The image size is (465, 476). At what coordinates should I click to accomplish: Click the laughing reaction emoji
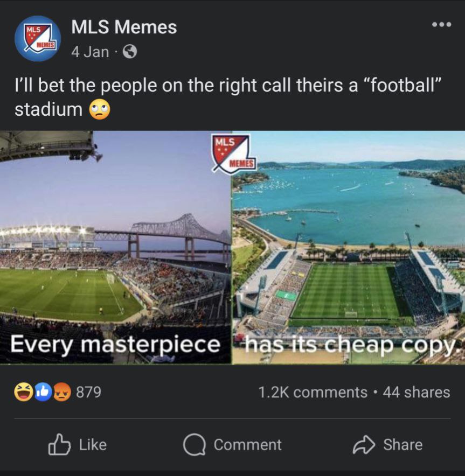23,392
